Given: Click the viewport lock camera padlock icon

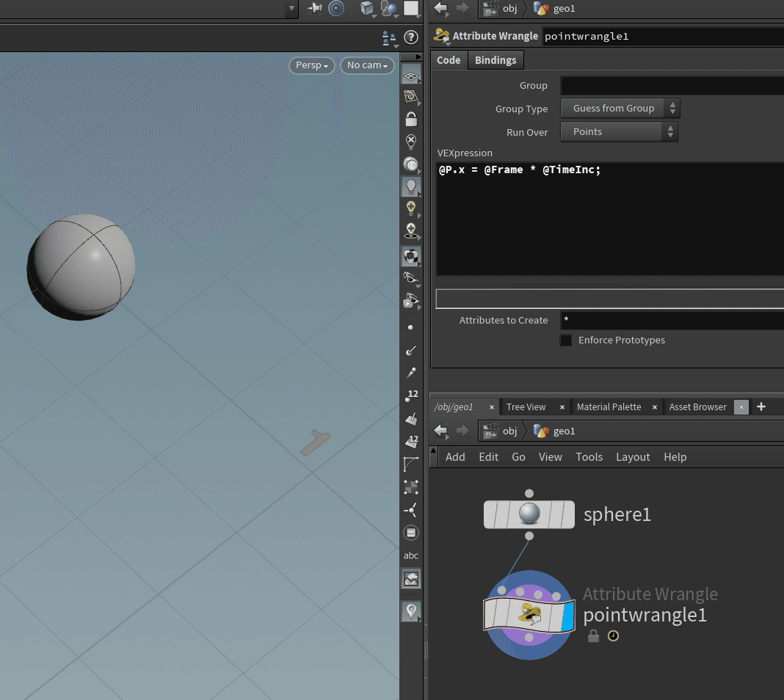Looking at the screenshot, I should pyautogui.click(x=411, y=120).
